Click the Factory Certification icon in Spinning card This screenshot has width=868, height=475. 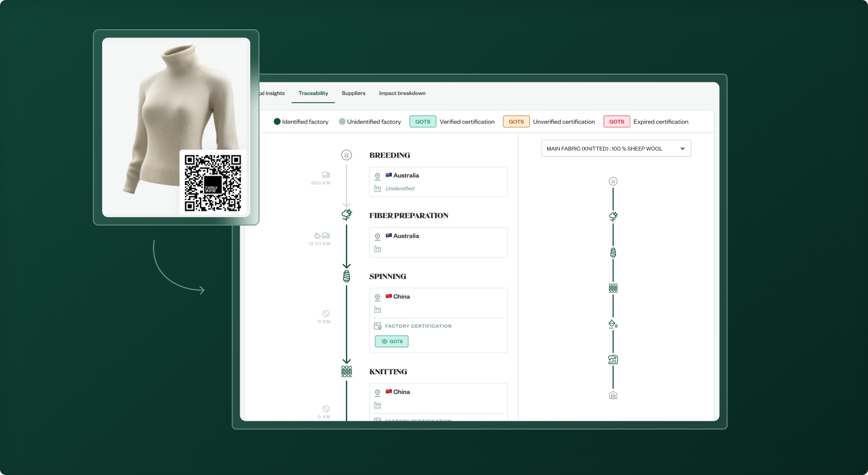pyautogui.click(x=377, y=326)
